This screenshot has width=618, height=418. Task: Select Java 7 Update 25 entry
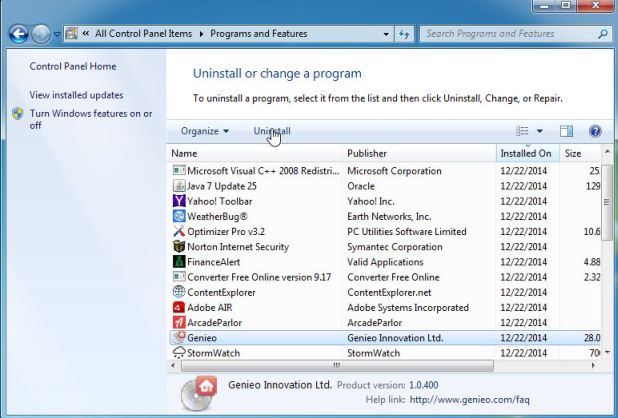point(222,186)
